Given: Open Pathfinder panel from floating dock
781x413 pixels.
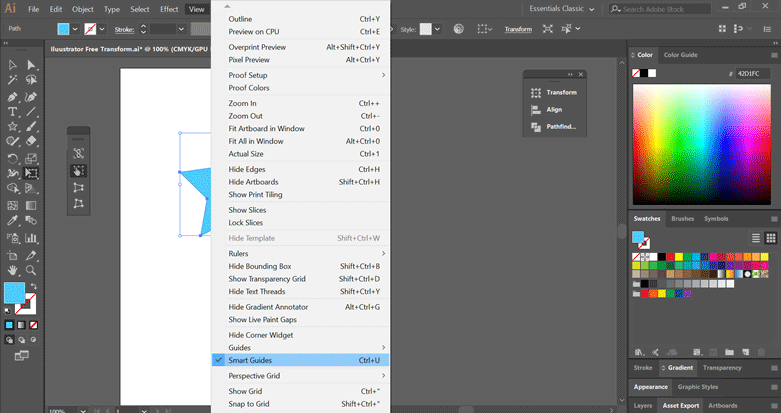Looking at the screenshot, I should [x=554, y=127].
